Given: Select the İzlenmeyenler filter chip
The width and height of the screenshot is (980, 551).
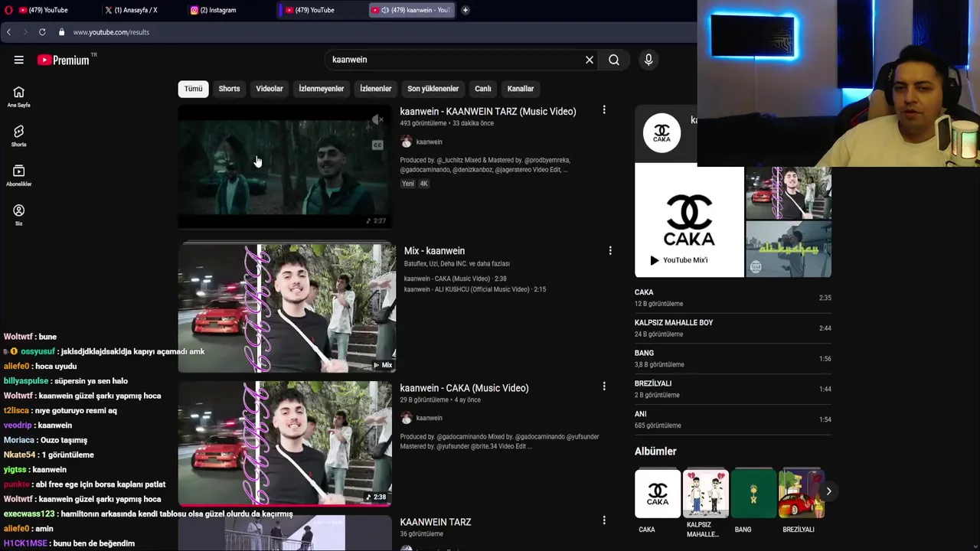Looking at the screenshot, I should pos(321,89).
